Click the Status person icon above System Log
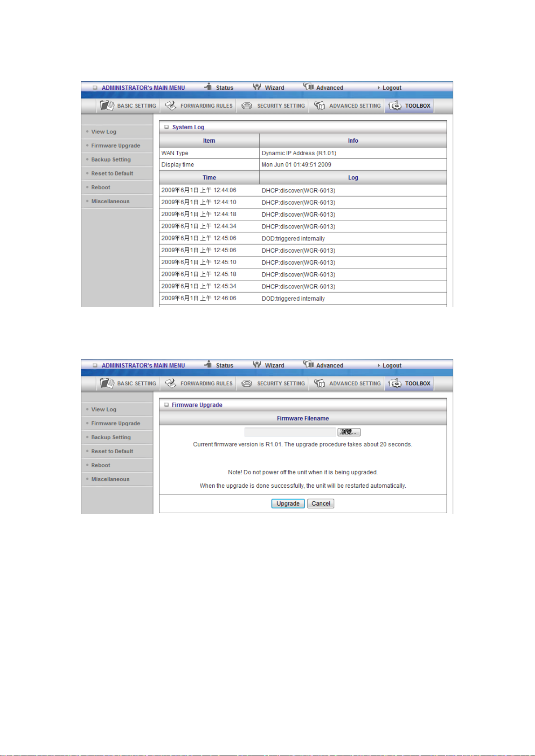535x756 pixels. 208,87
